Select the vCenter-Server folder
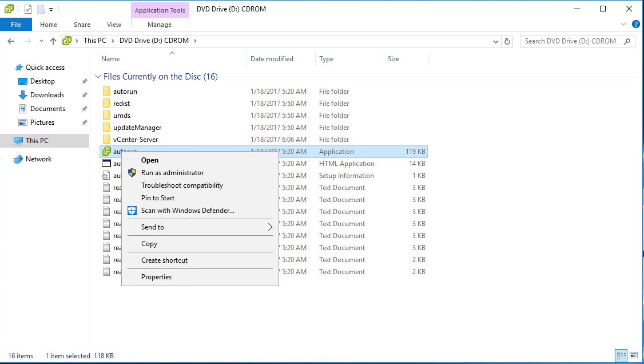Image resolution: width=644 pixels, height=364 pixels. click(x=136, y=140)
